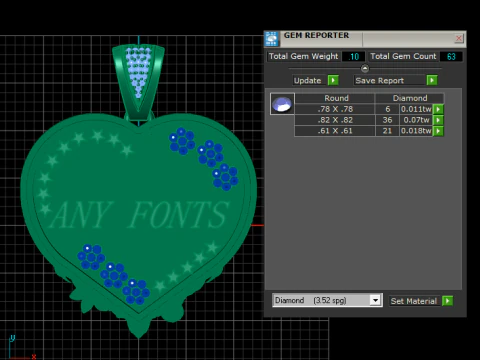Select the .82 X .82 size cell
Viewport: 480px width, 360px height.
(335, 120)
